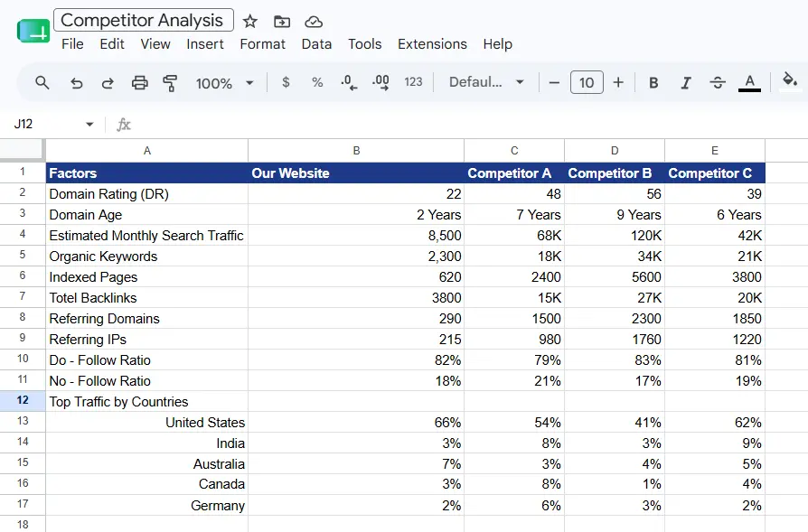808x532 pixels.
Task: Select column E header
Action: [x=715, y=150]
